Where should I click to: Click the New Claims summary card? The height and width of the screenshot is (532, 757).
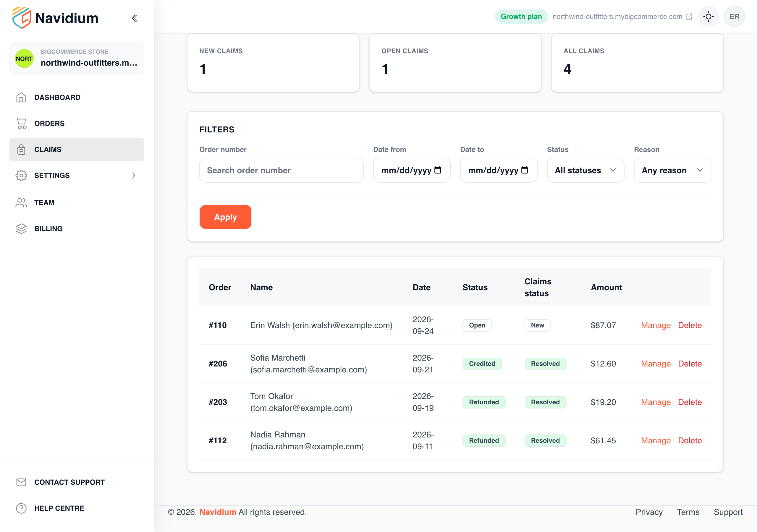273,63
